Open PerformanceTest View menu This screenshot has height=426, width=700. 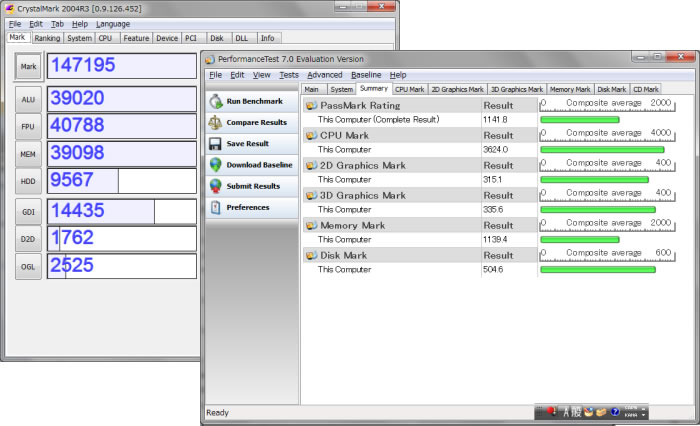(x=262, y=75)
